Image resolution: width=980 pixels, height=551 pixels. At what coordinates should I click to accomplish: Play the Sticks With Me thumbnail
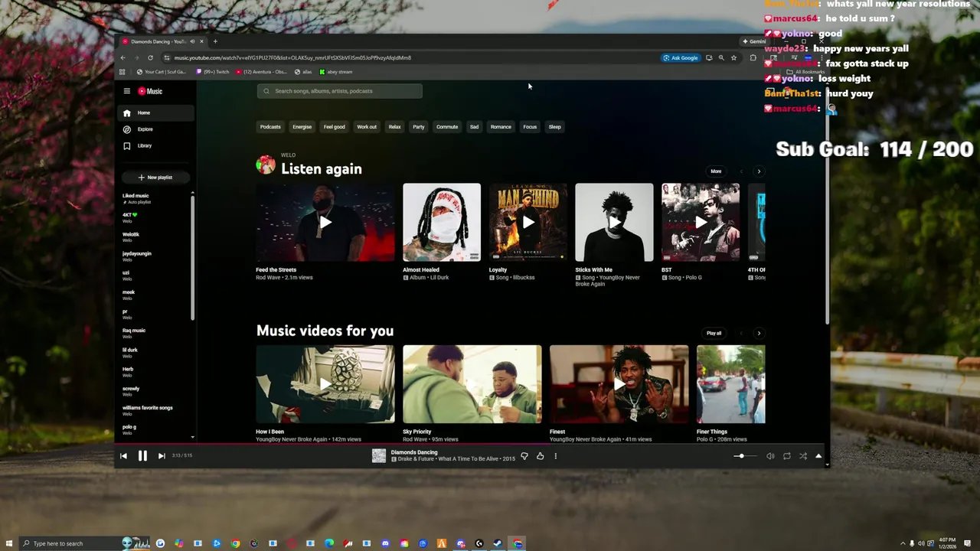point(614,222)
